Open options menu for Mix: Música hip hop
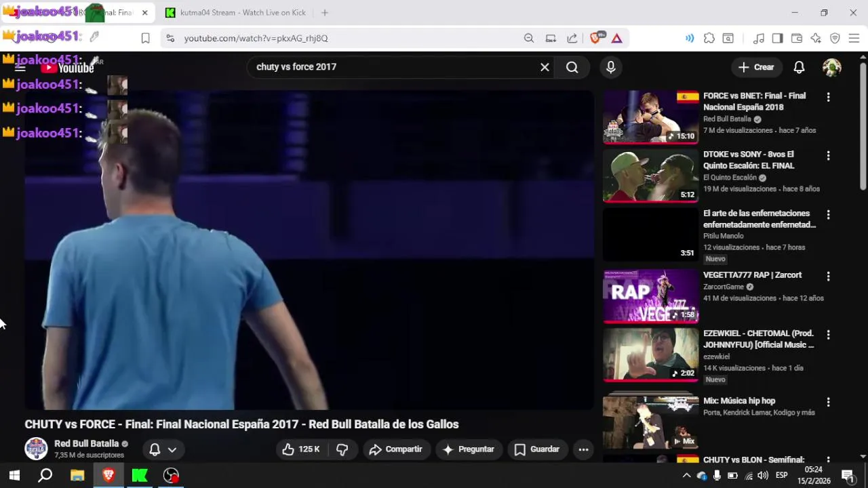The image size is (868, 488). point(828,402)
